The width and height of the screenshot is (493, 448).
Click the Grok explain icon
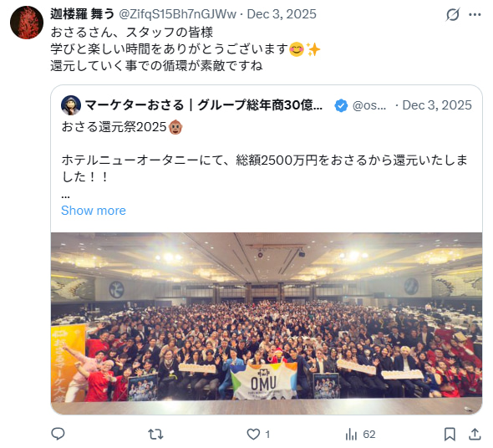point(453,14)
